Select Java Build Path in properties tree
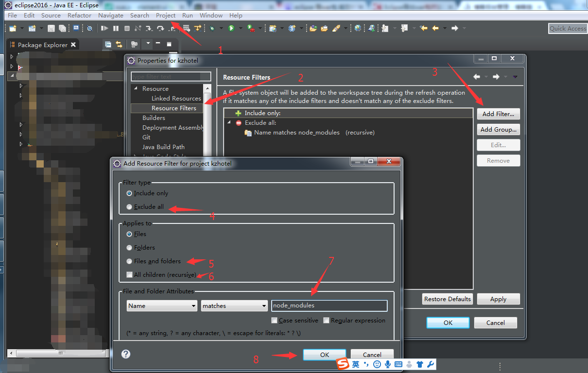 click(x=163, y=147)
